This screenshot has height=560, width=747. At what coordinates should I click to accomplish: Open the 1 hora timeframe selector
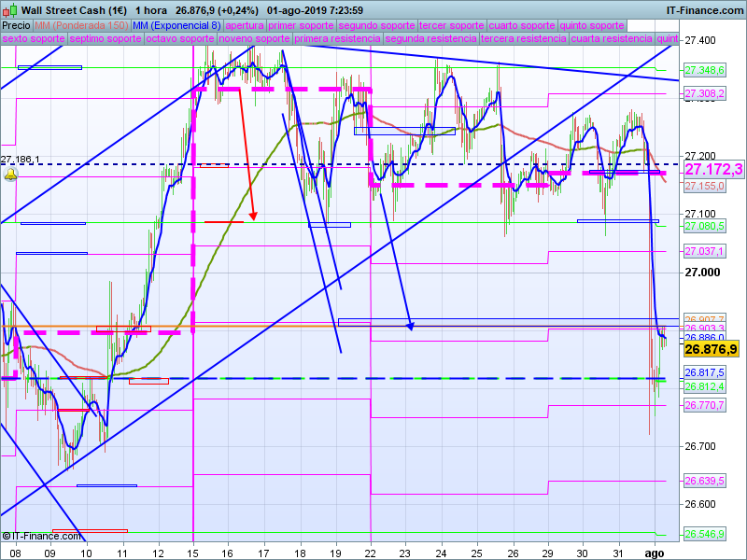tap(150, 9)
